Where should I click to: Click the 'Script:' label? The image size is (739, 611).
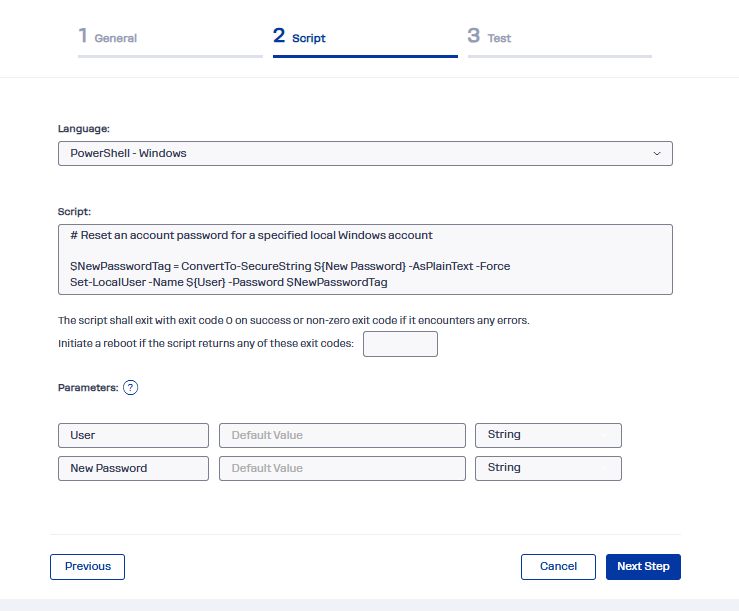74,212
